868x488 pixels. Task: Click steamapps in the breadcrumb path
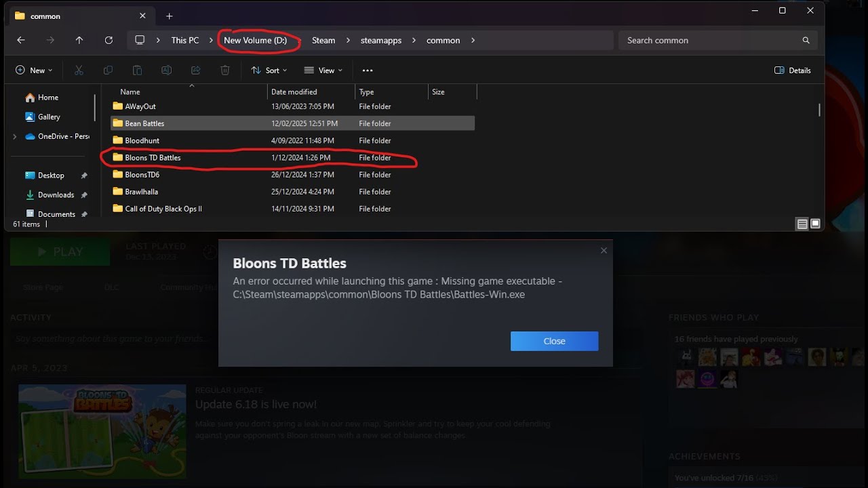[381, 41]
